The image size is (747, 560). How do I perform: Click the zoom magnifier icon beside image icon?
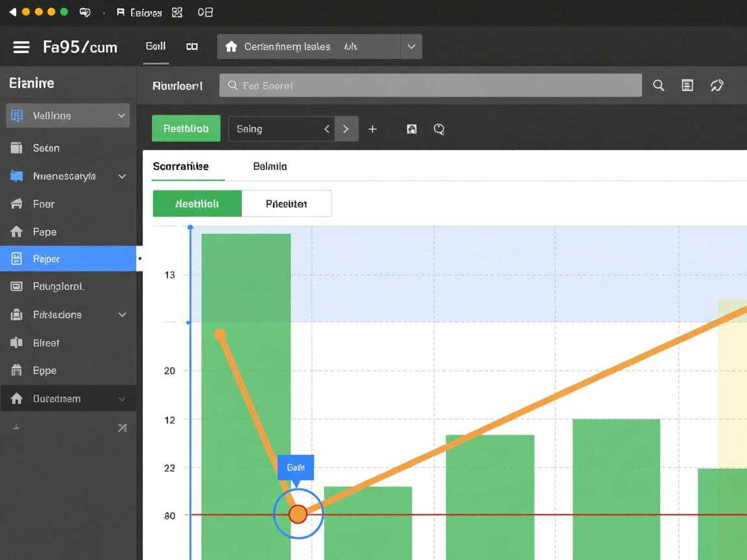pos(439,129)
